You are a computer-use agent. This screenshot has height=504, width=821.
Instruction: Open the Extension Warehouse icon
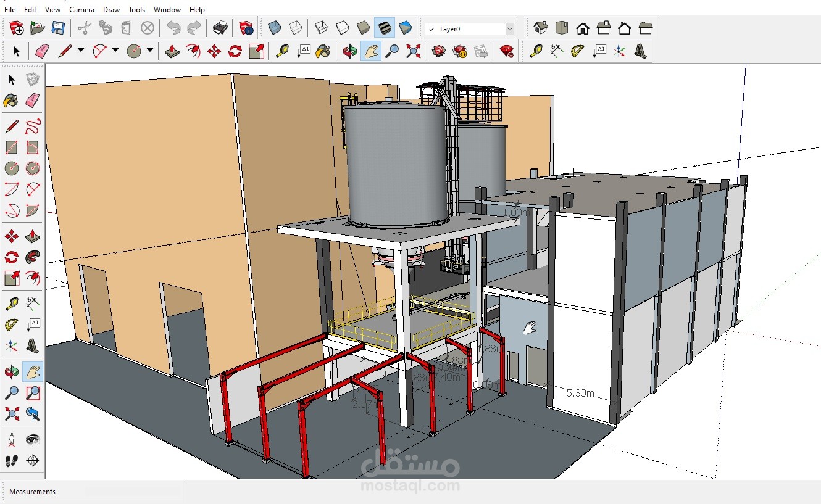click(460, 51)
